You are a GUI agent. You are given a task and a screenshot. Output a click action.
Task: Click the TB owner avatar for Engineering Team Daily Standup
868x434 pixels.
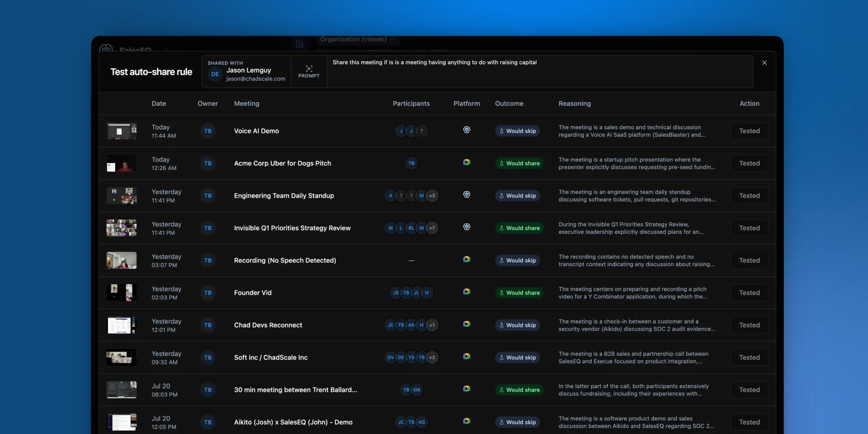[x=208, y=196]
